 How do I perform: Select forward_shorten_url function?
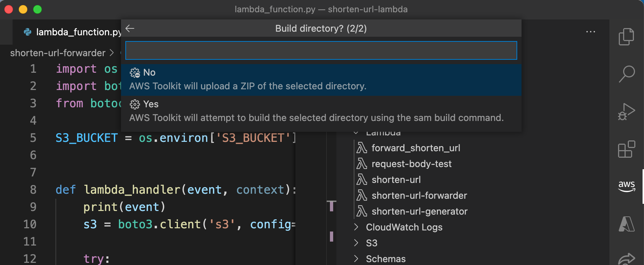pyautogui.click(x=416, y=148)
